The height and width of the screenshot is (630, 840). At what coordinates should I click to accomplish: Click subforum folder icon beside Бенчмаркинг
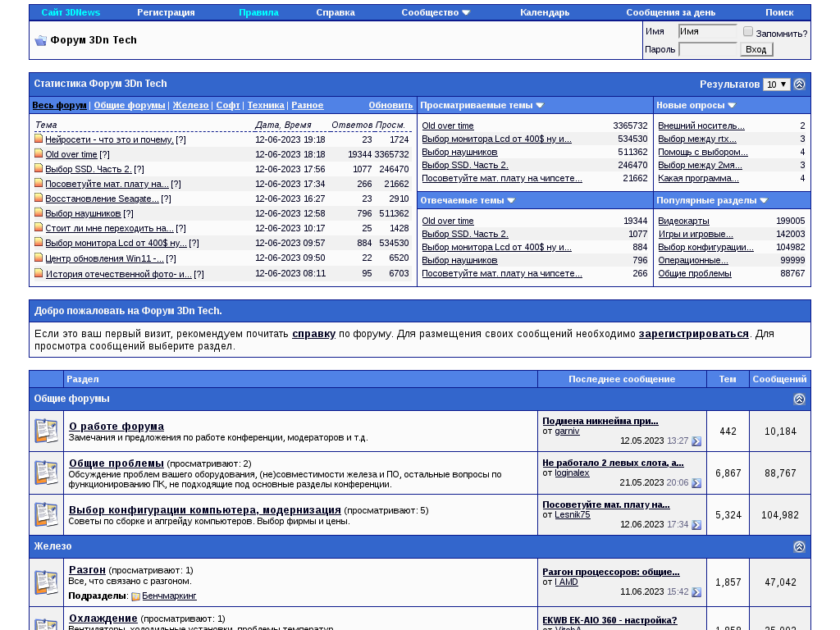pyautogui.click(x=135, y=596)
